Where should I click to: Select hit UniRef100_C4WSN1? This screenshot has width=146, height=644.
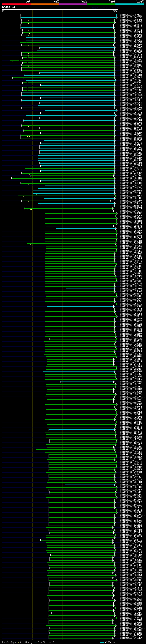pos(131,633)
